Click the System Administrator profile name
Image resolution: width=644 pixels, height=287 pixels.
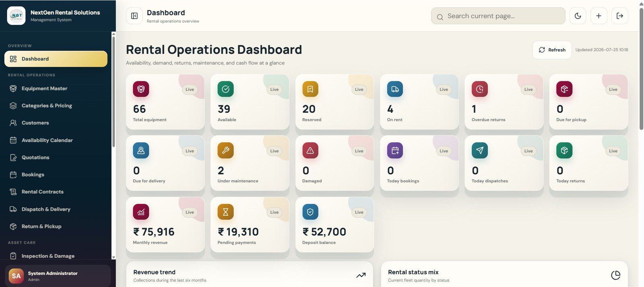click(53, 273)
